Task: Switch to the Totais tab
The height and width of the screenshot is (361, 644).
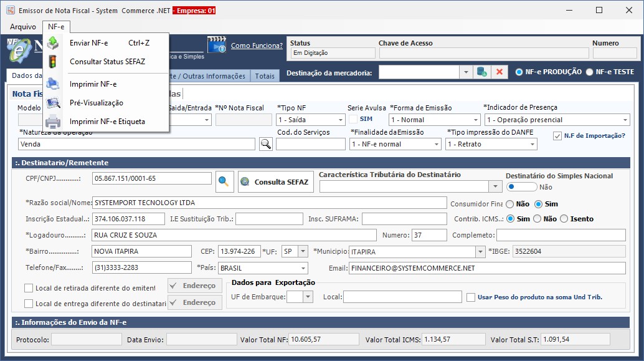Action: pos(265,76)
